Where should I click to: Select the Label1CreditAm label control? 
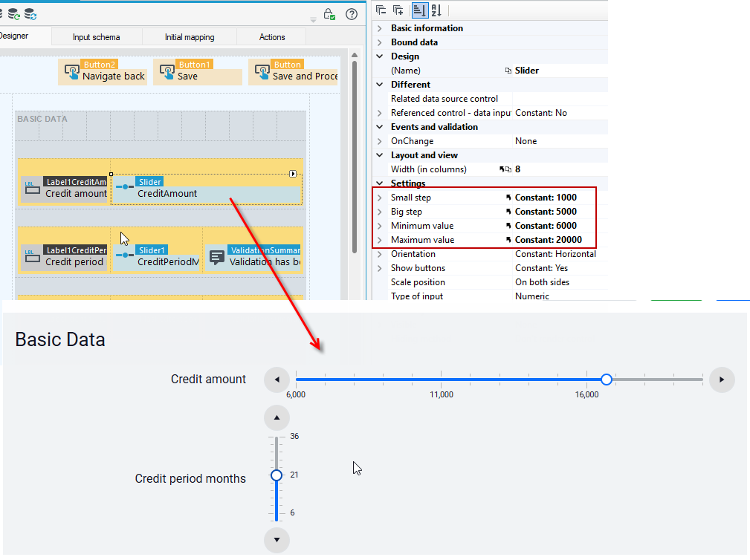pos(64,188)
